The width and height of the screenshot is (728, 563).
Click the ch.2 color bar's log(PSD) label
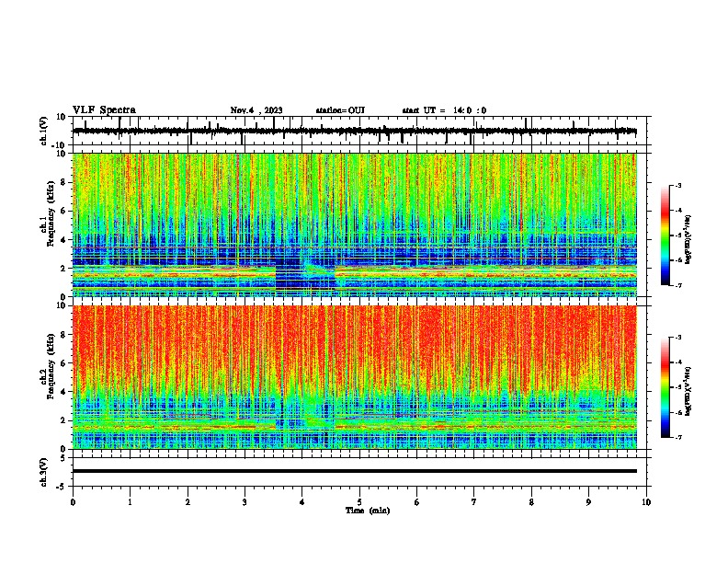point(688,391)
